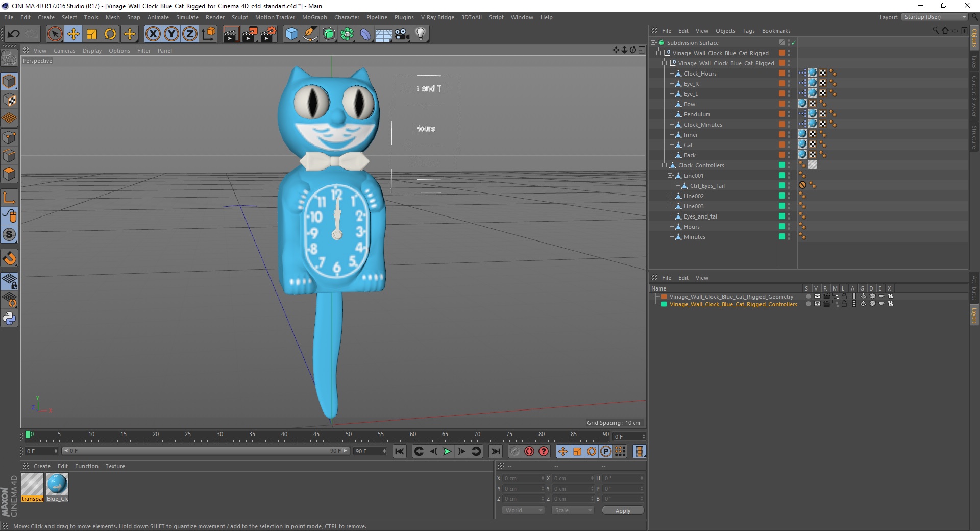Toggle Geometry layer view eye

click(817, 296)
